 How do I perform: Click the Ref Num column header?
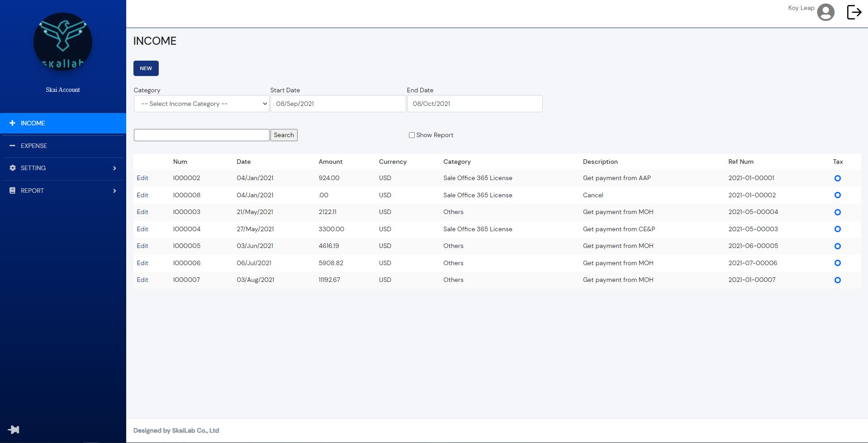(740, 162)
